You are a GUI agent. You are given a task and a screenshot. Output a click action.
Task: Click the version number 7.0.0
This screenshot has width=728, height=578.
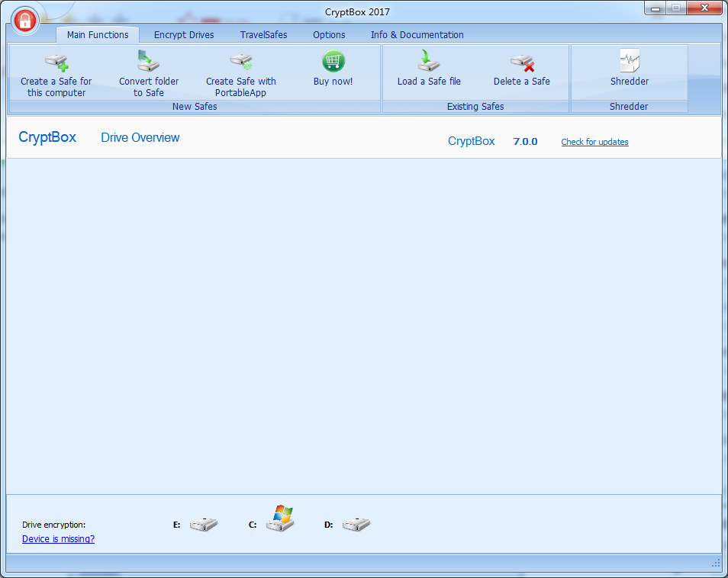[525, 142]
